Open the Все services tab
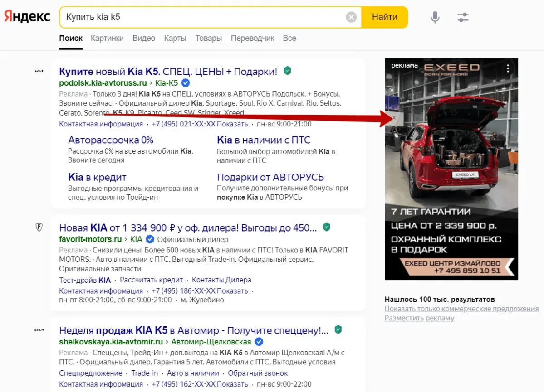This screenshot has width=544, height=392. [289, 38]
